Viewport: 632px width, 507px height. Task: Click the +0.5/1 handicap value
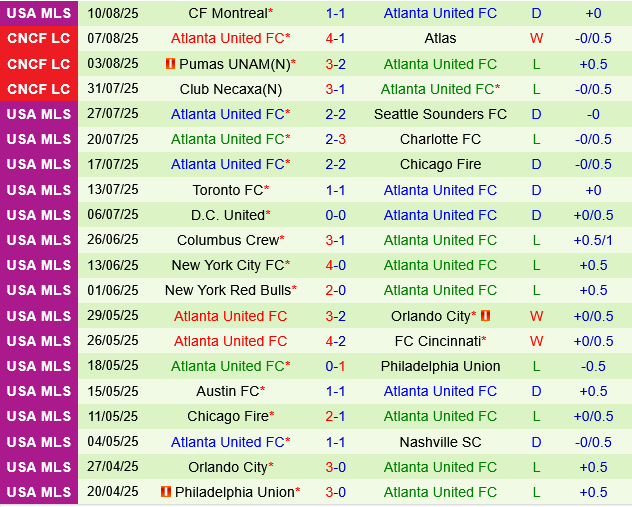coord(593,240)
